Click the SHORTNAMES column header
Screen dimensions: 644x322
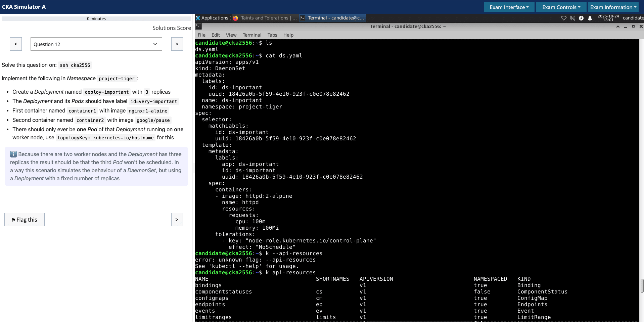pyautogui.click(x=332, y=279)
